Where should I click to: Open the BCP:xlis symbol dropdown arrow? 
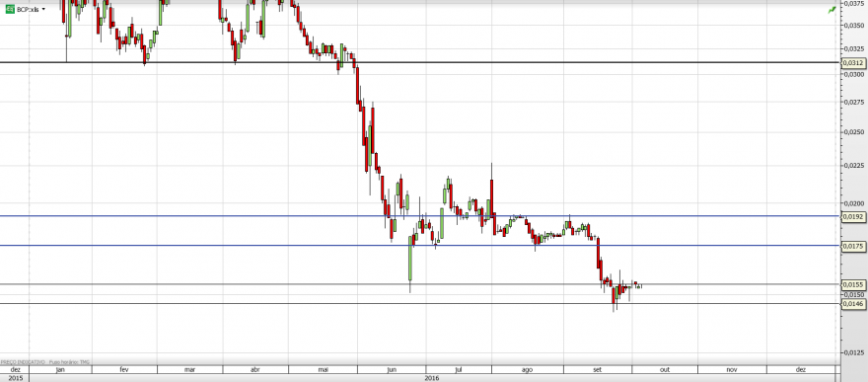point(43,10)
